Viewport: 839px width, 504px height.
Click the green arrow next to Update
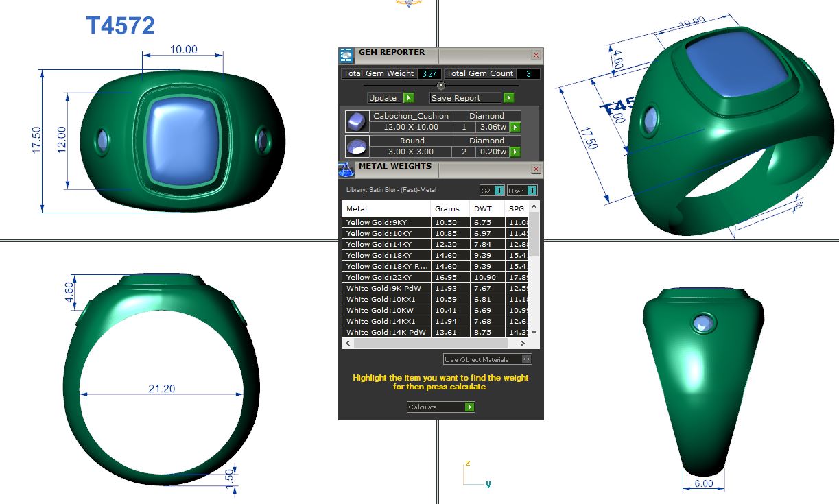[408, 98]
